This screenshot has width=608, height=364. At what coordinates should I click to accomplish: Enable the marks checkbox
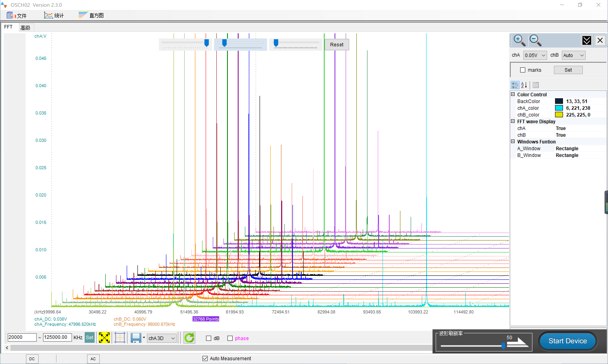[523, 70]
